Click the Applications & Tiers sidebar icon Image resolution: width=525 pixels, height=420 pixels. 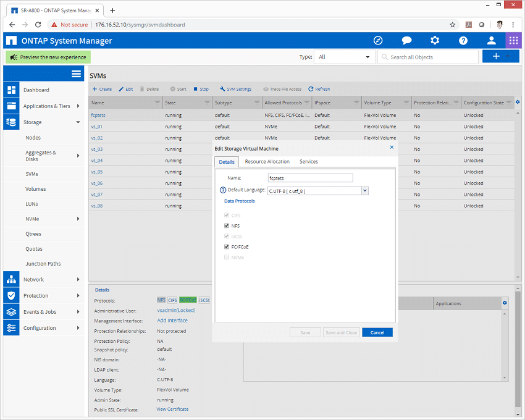pos(11,106)
